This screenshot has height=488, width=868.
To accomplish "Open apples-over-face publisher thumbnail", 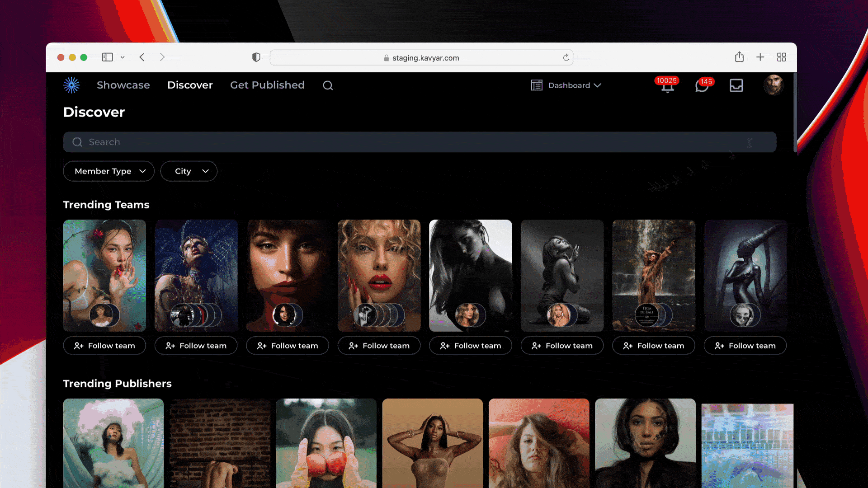I will pos(326,443).
